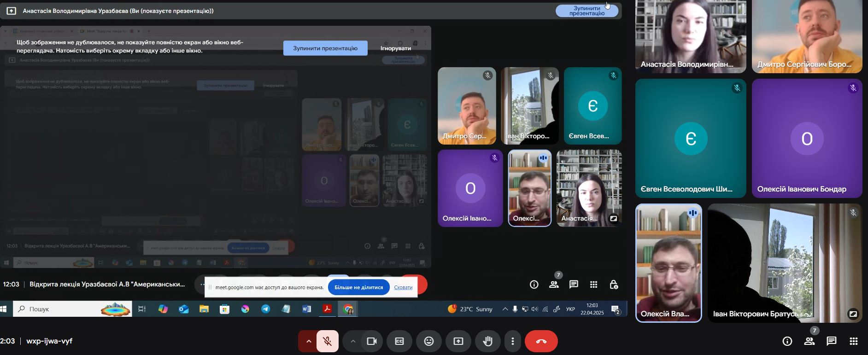Click the present screen icon in bottom toolbar

pyautogui.click(x=458, y=341)
